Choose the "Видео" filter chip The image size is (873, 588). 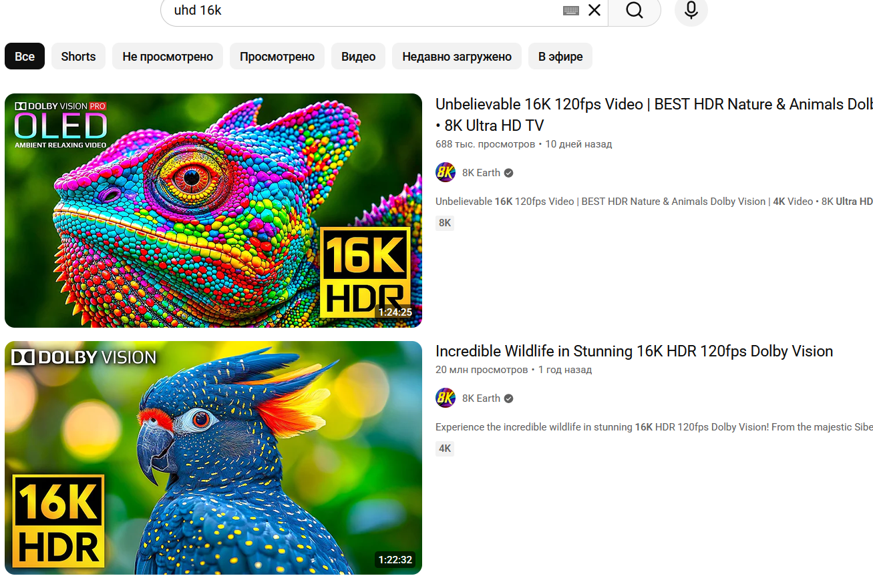(359, 57)
